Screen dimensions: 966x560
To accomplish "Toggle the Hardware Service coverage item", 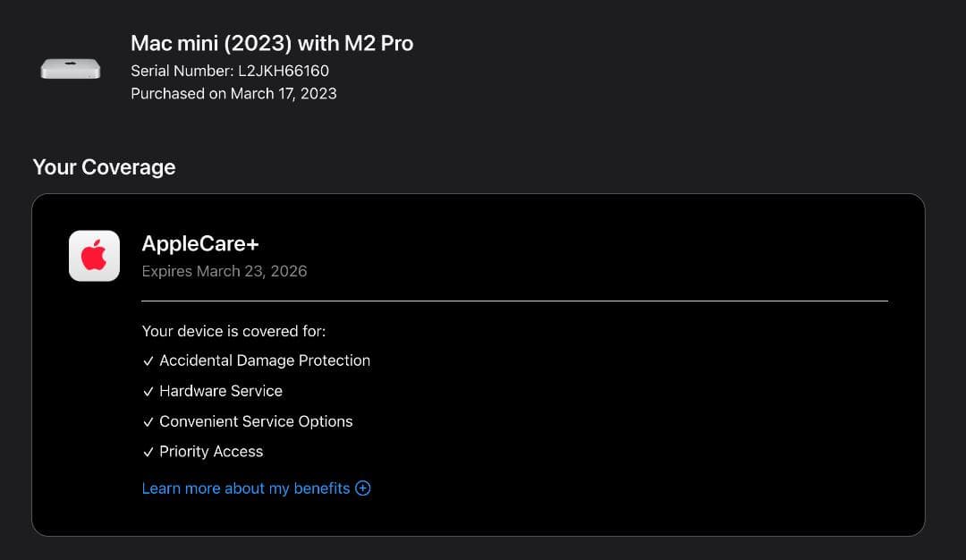I will pos(220,391).
